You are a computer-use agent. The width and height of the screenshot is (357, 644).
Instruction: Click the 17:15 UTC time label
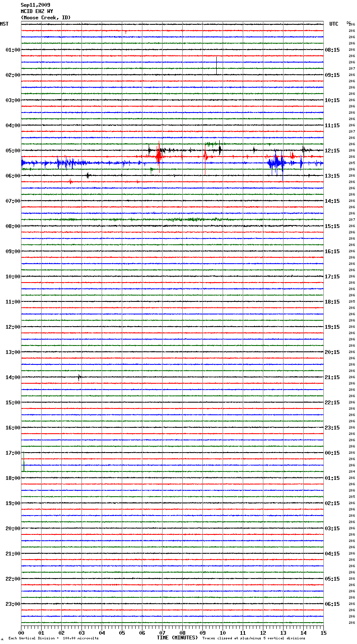tap(332, 277)
